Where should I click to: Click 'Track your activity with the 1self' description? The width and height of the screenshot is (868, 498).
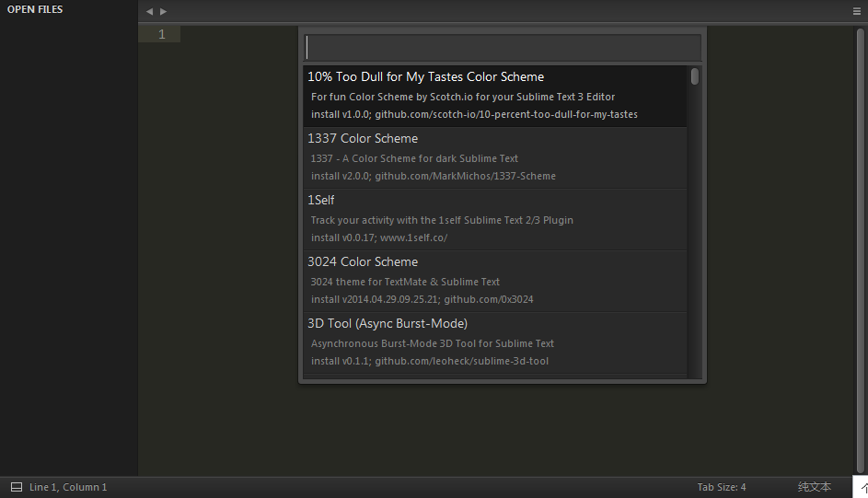(x=442, y=220)
